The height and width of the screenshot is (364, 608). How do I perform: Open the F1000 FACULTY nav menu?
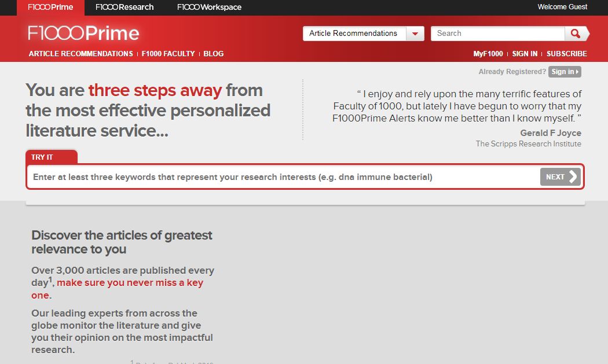(168, 53)
